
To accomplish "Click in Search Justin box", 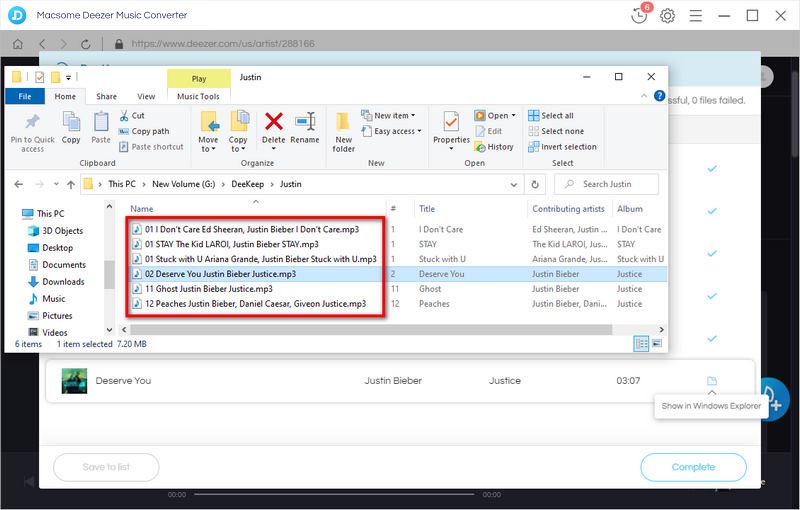I will tap(606, 184).
